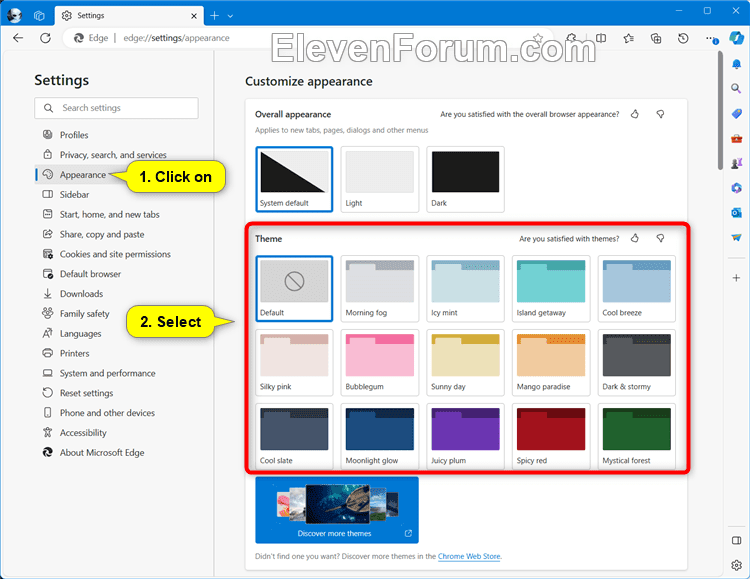Select Morning fog theme
Screen dimensions: 750x579
click(380, 289)
